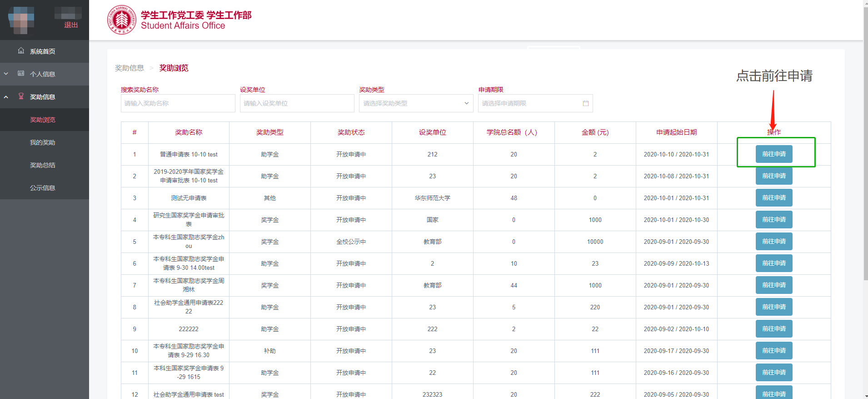Select 公示信息 from the sidebar
Image resolution: width=868 pixels, height=399 pixels.
(42, 188)
